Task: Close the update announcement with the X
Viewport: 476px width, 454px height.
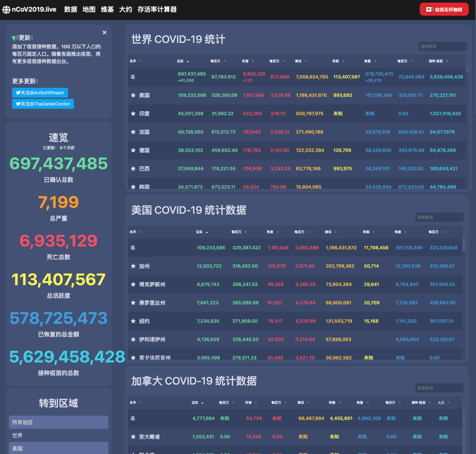Action: [104, 32]
